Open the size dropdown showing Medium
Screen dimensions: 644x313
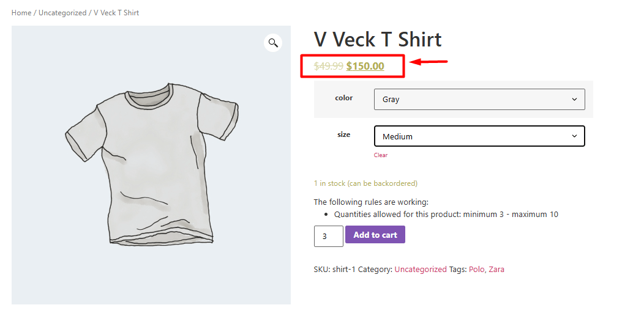click(479, 136)
